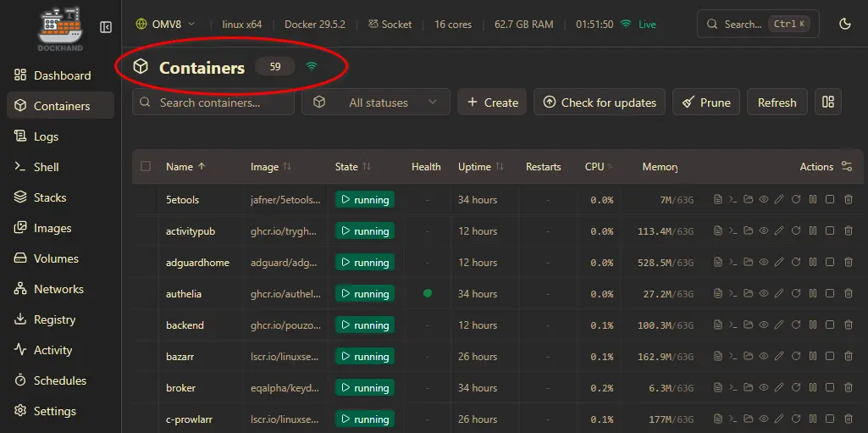Image resolution: width=868 pixels, height=433 pixels.
Task: Open the OMV8 environment dropdown
Action: 165,25
